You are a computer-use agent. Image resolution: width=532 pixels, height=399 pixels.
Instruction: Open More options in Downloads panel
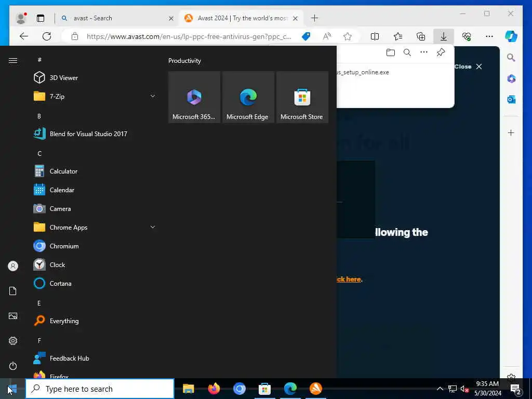click(424, 52)
